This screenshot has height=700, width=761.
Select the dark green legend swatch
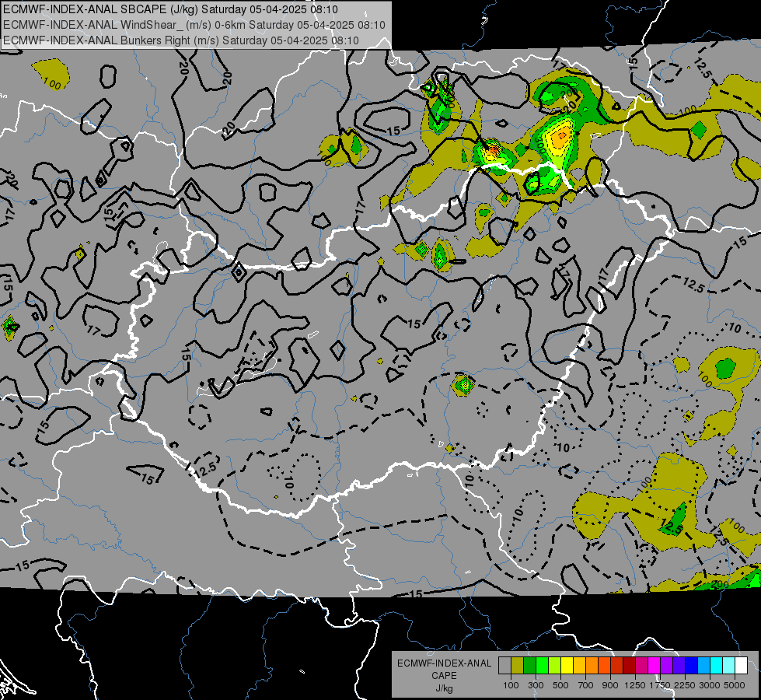tap(529, 666)
